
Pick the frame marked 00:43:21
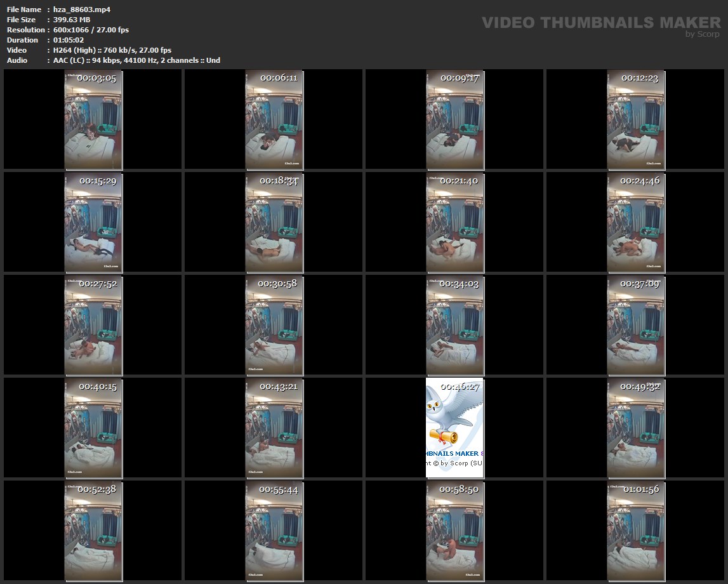(274, 428)
